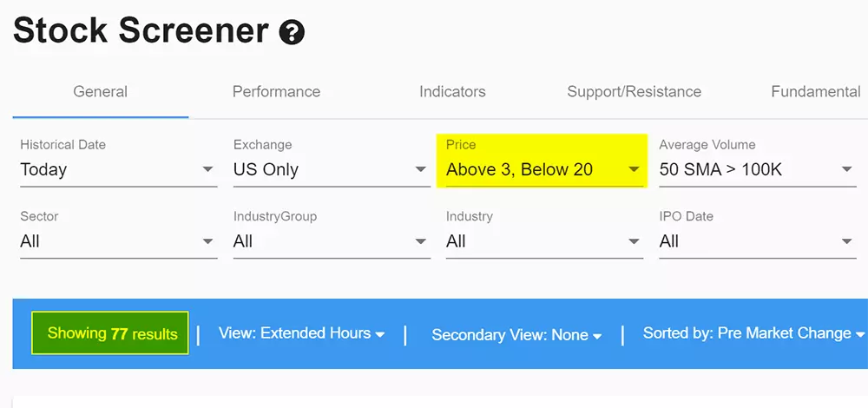Expand the Industry dropdown

pyautogui.click(x=544, y=241)
